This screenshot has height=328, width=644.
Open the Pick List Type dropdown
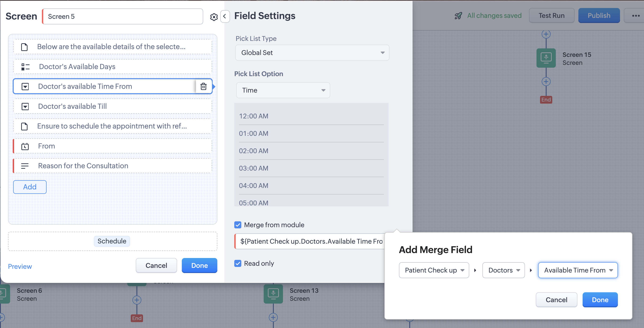(312, 53)
